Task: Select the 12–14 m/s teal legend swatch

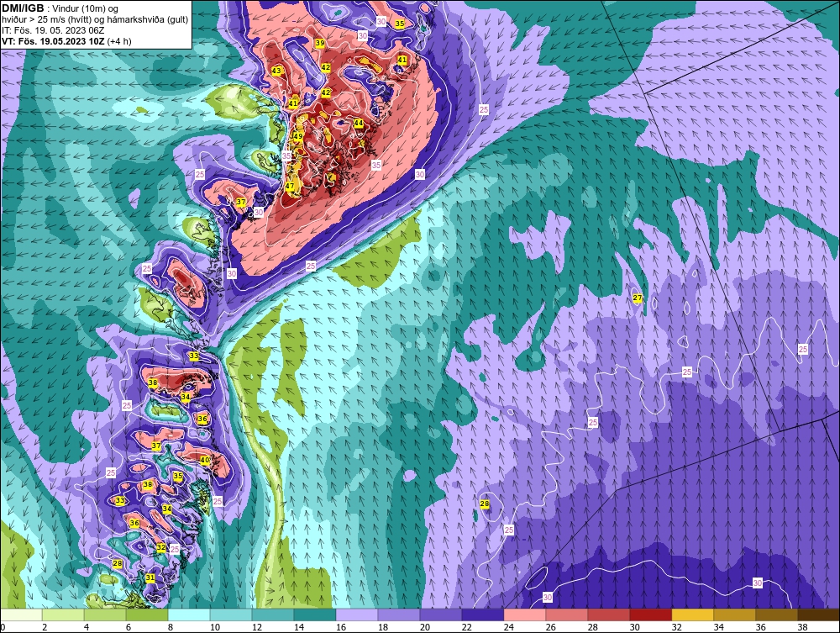Action: (x=273, y=615)
